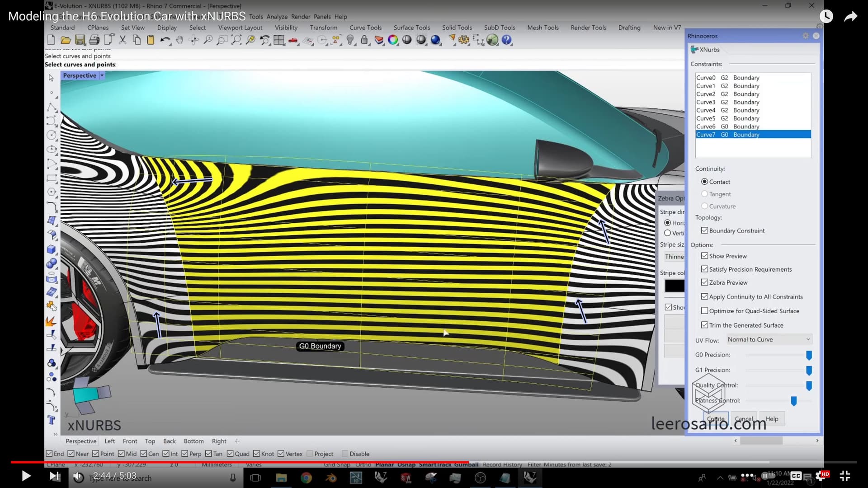
Task: Play the YouTube video
Action: (26, 476)
